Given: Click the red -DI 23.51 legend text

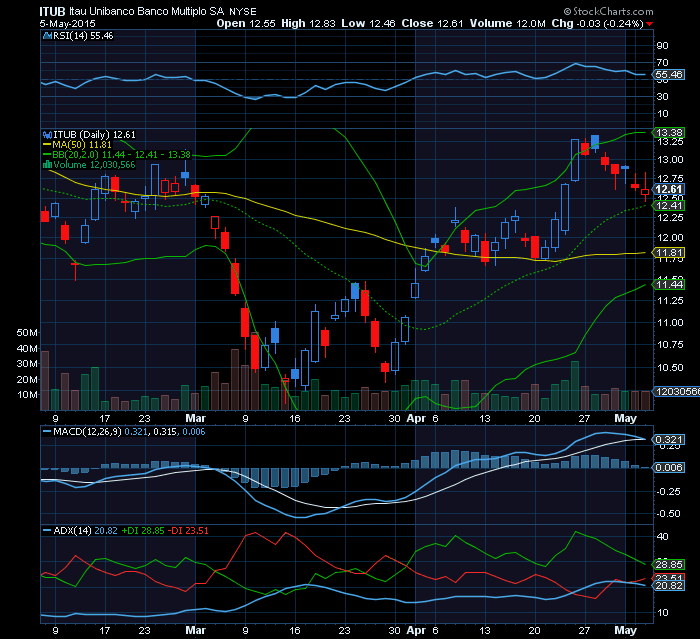Looking at the screenshot, I should click(188, 530).
